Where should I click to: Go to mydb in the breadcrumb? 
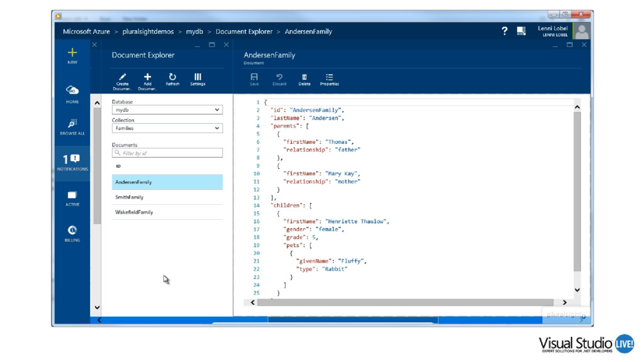[x=194, y=31]
